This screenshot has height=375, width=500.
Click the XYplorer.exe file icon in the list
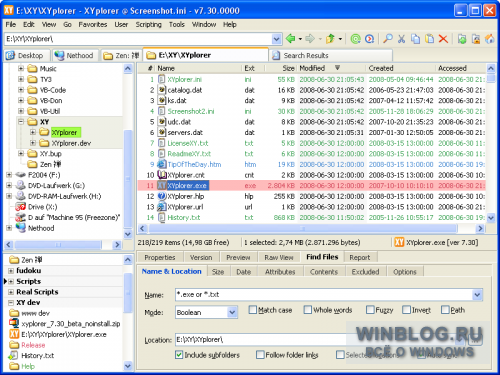pyautogui.click(x=162, y=185)
